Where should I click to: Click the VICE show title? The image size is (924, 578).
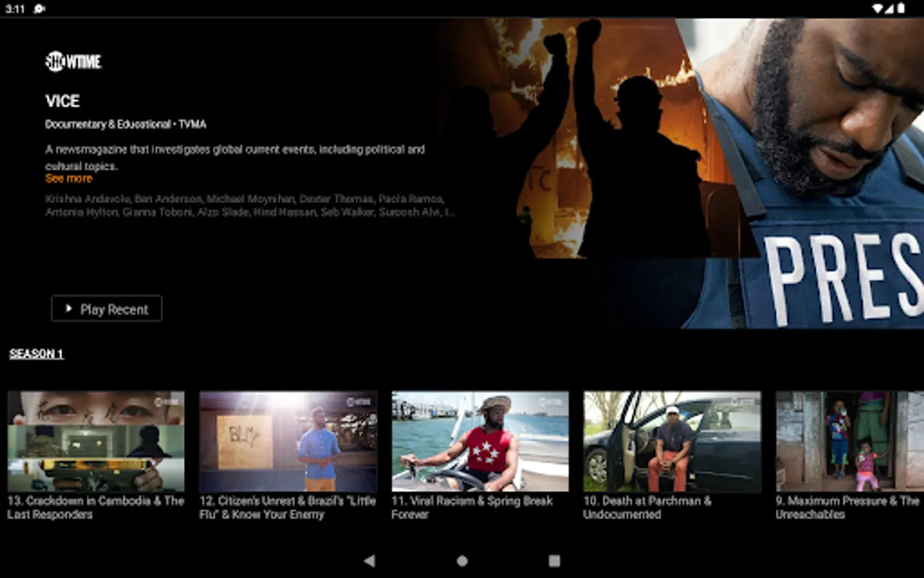tap(62, 101)
